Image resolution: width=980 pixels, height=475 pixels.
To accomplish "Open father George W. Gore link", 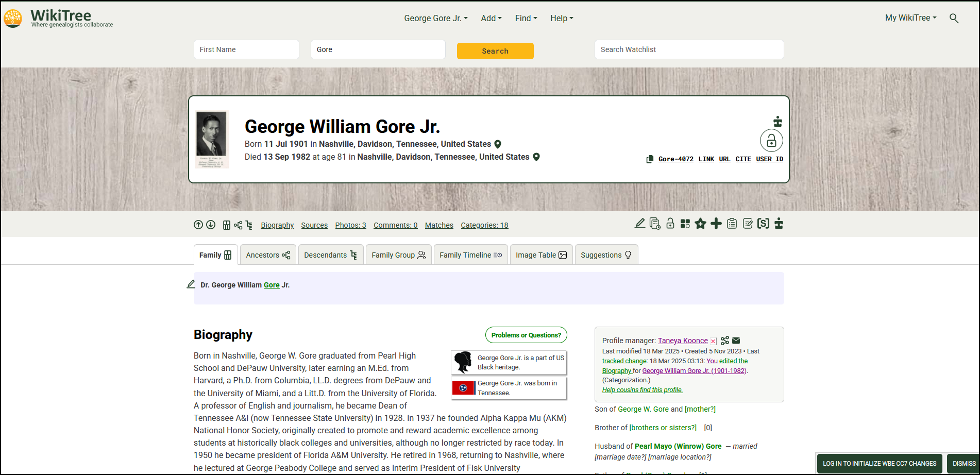I will coord(643,409).
